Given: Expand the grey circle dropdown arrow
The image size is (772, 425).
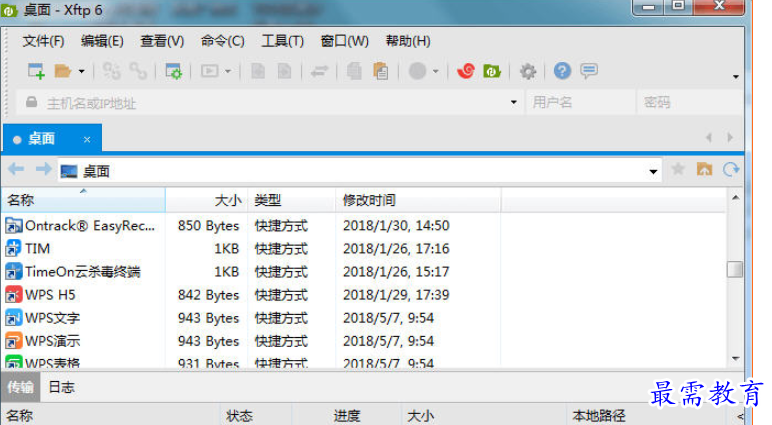Looking at the screenshot, I should point(435,72).
